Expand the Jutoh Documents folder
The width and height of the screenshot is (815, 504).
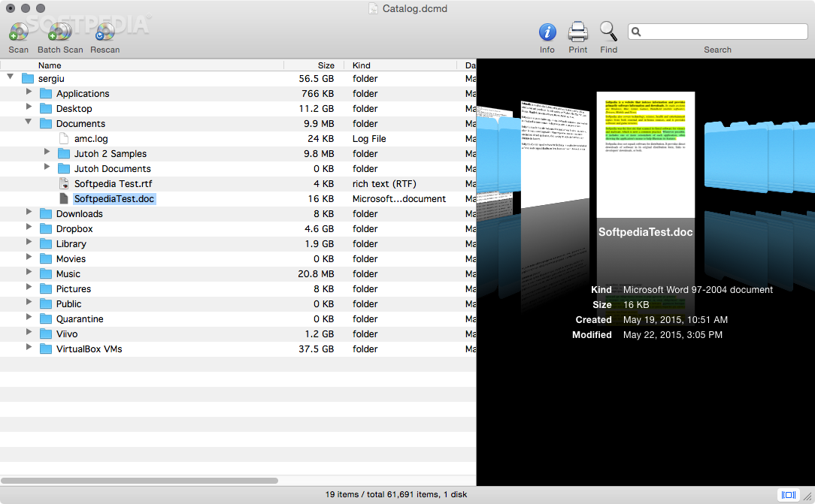coord(47,167)
